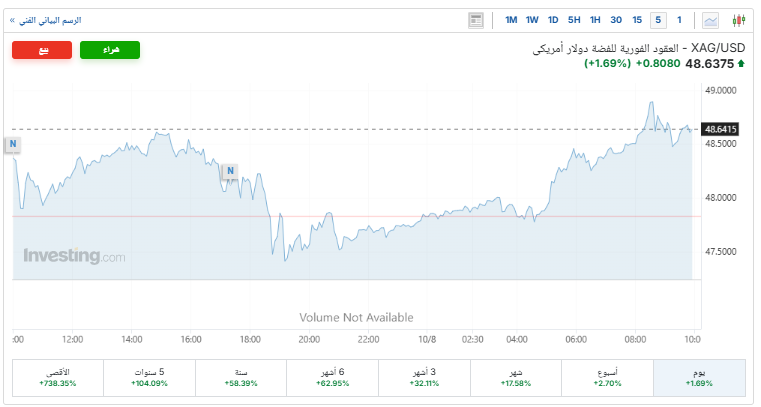Select the 1-minute interval
Image resolution: width=761 pixels, height=407 pixels.
coord(680,20)
